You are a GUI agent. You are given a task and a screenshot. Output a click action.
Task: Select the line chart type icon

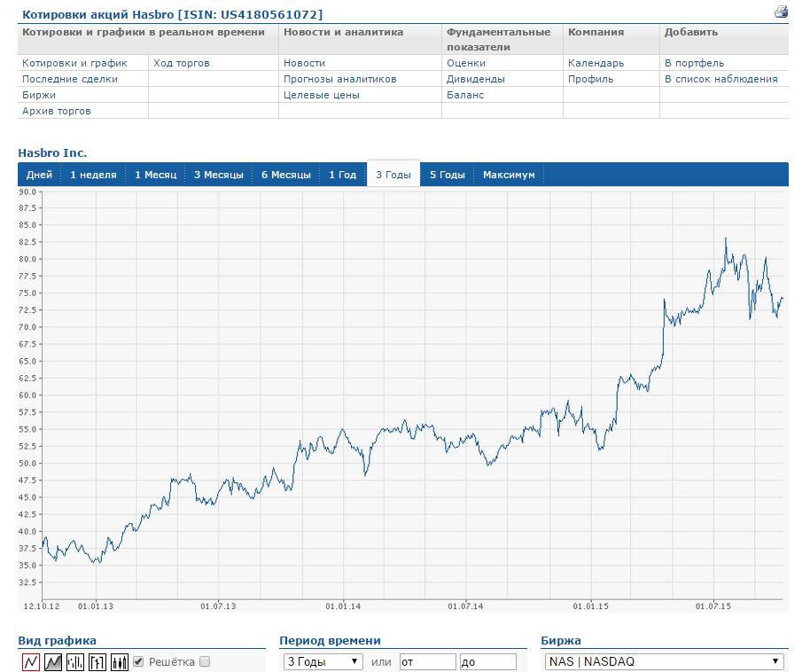[31, 661]
